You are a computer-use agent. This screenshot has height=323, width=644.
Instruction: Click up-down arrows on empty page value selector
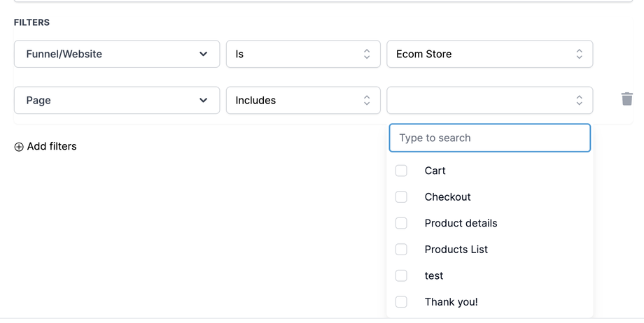pos(579,100)
